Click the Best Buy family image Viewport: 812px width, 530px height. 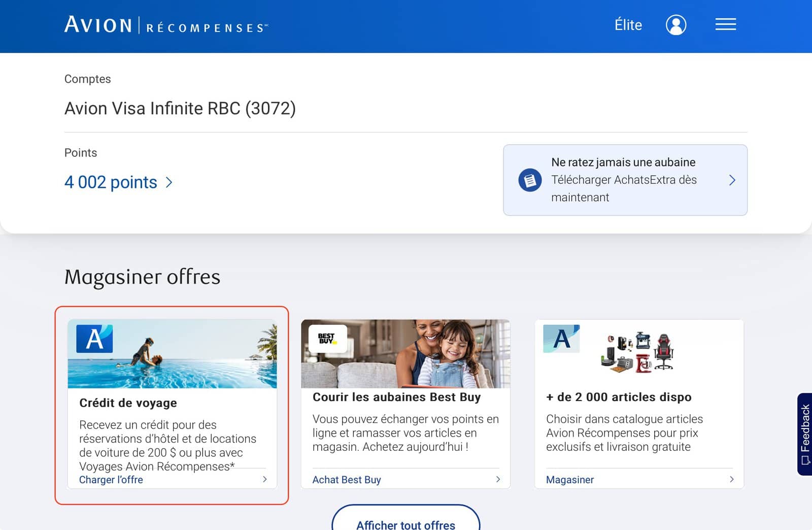coord(405,354)
